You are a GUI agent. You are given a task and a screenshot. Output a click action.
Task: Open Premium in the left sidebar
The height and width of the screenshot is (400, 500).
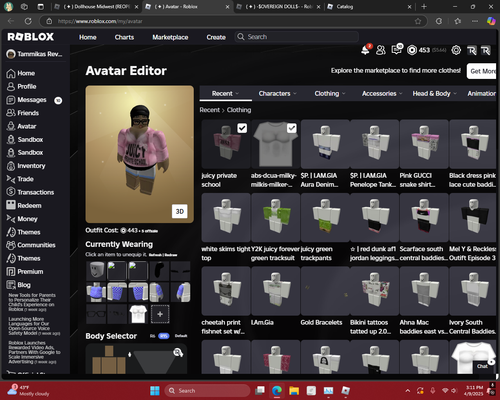click(25, 271)
